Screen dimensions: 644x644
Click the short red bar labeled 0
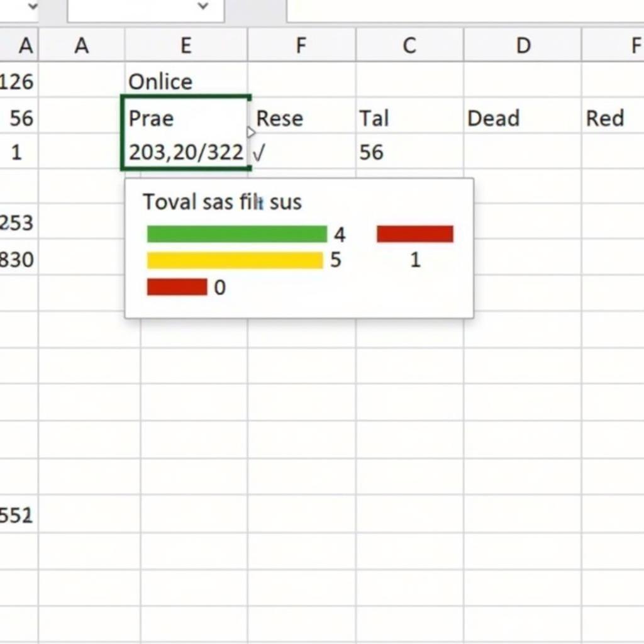tap(177, 287)
